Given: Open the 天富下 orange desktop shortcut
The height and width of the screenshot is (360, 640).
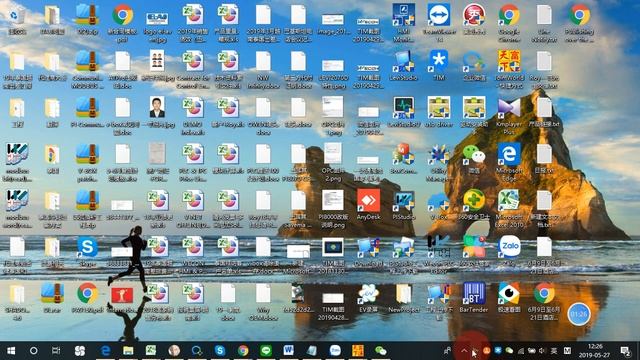Looking at the screenshot, I should tap(509, 61).
